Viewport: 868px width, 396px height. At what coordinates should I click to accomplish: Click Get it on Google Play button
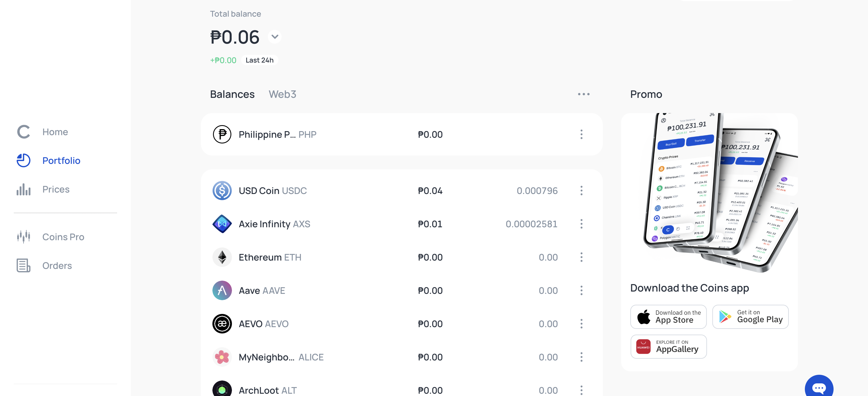[x=750, y=317]
